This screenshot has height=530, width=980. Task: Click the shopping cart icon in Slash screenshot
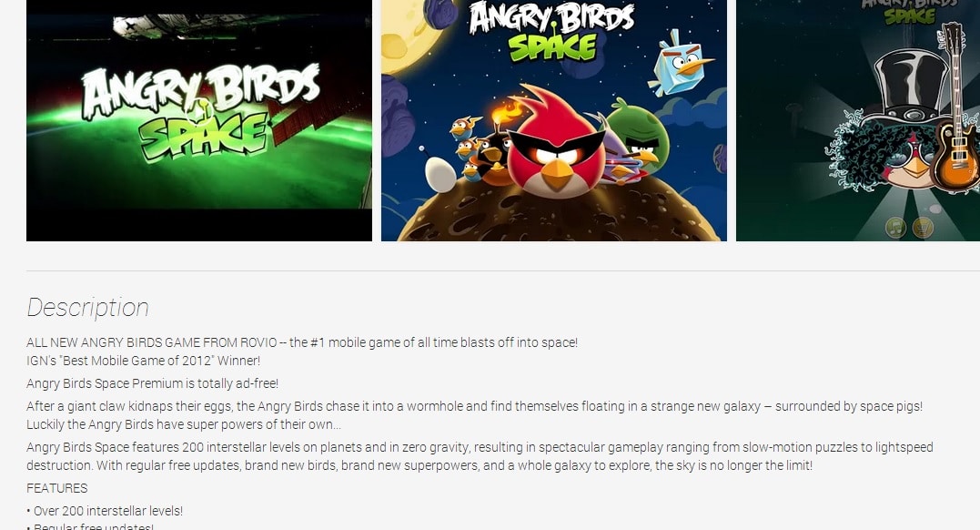923,227
